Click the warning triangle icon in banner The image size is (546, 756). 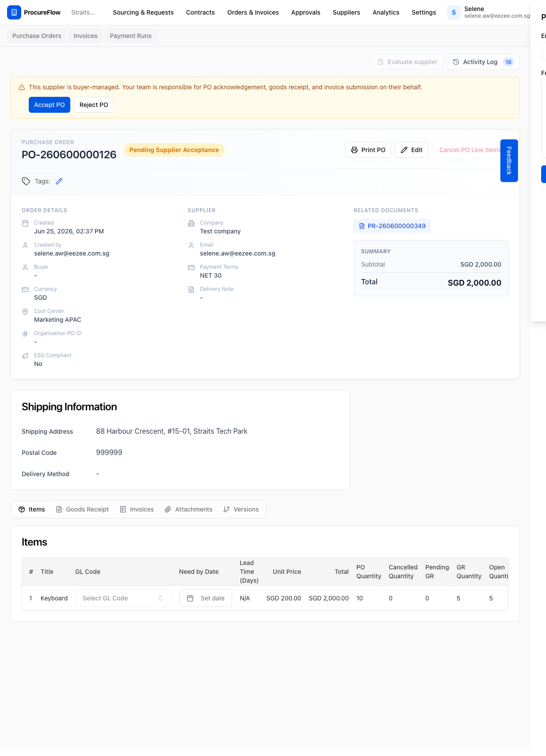tap(22, 88)
